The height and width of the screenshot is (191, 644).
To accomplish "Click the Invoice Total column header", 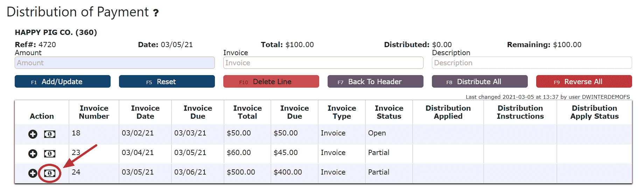I will point(247,112).
